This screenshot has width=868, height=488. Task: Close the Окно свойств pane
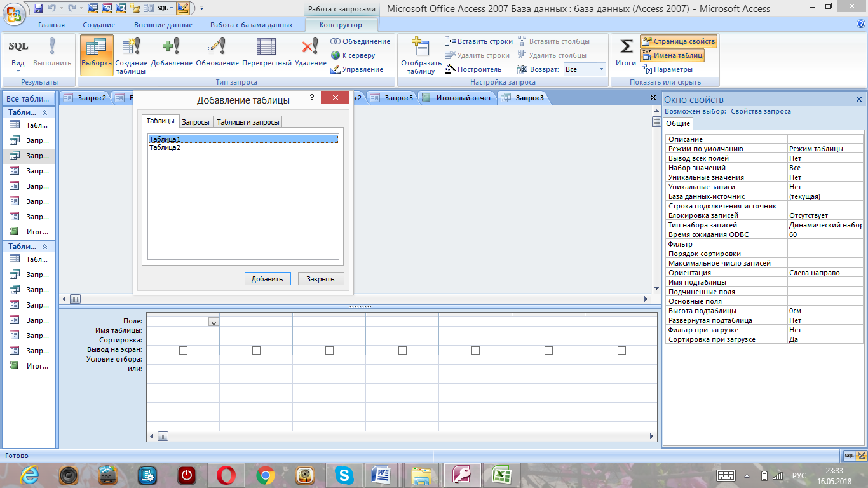coord(859,100)
